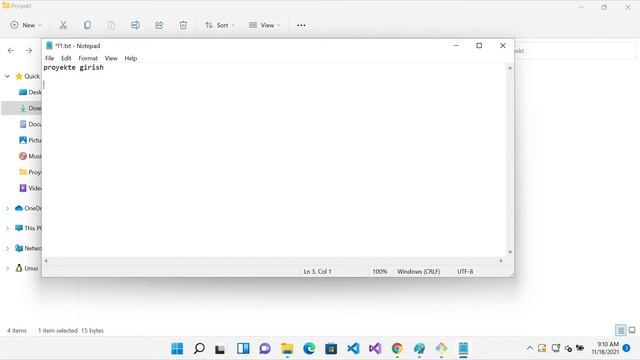Go back with File Explorer's back arrow
Viewport: 640px width, 360px height.
click(x=11, y=51)
